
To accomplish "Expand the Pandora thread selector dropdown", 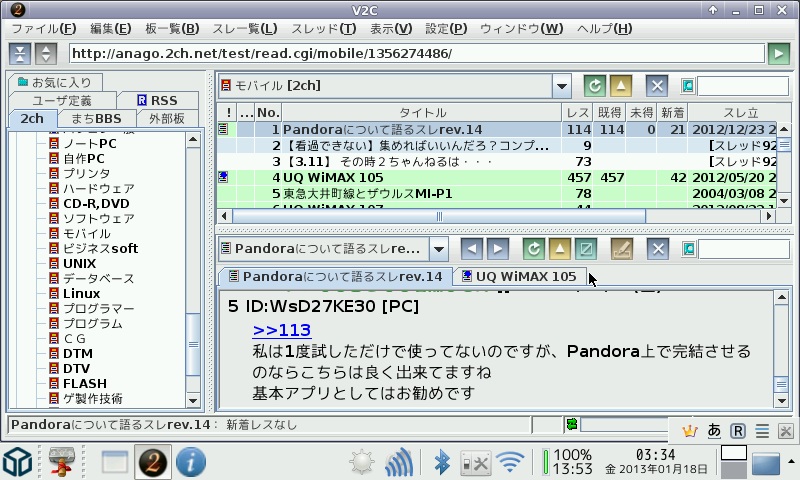I will pos(438,248).
